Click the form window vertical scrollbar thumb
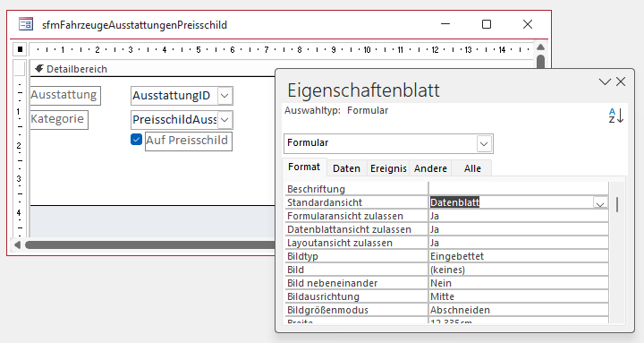 [540, 62]
